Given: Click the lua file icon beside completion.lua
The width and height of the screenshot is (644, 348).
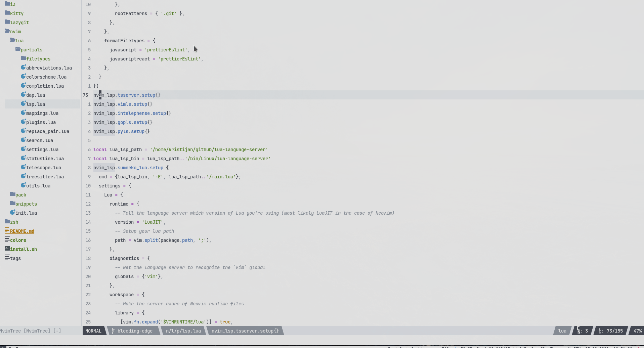Looking at the screenshot, I should pyautogui.click(x=23, y=85).
